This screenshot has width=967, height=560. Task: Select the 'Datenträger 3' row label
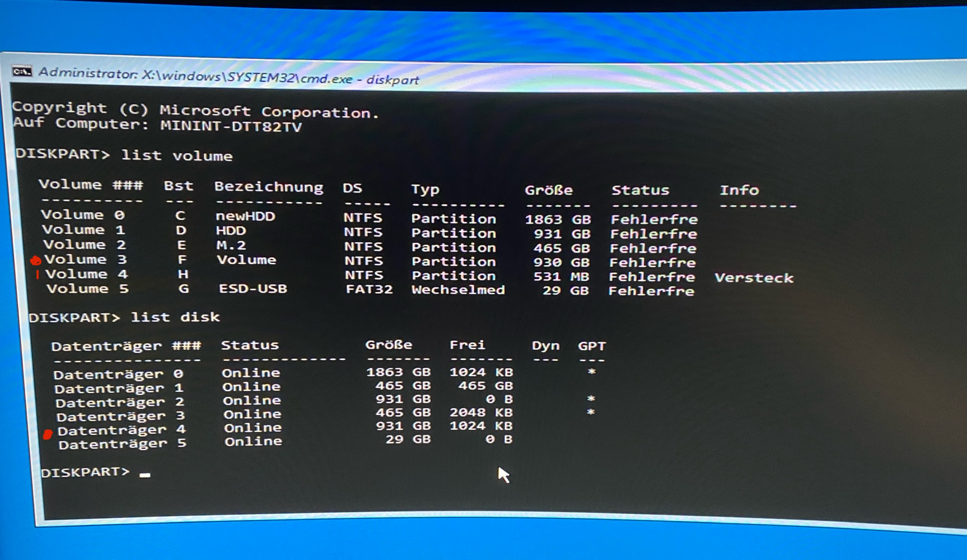(121, 416)
